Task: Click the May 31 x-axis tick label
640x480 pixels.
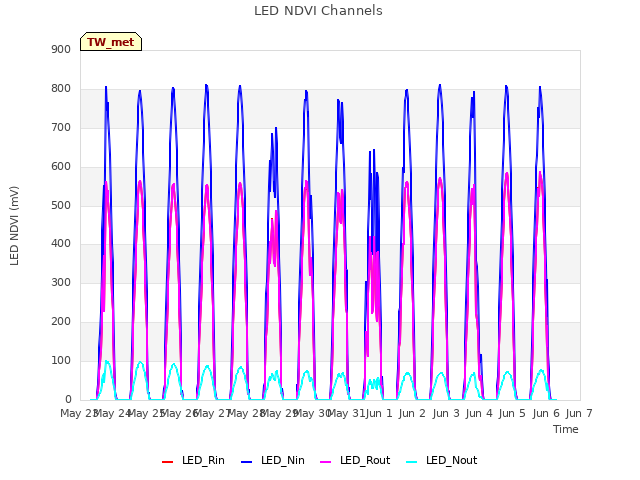Action: coord(346,413)
